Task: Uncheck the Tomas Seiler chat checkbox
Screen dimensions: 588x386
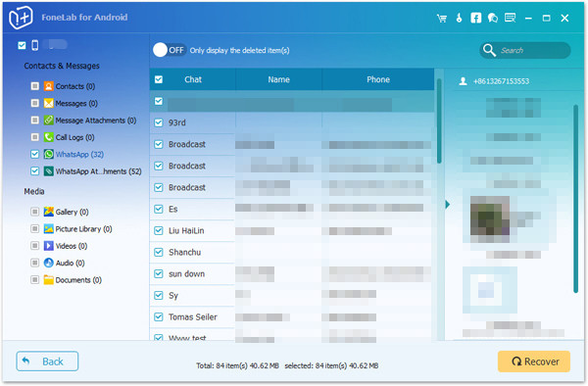Action: click(159, 317)
